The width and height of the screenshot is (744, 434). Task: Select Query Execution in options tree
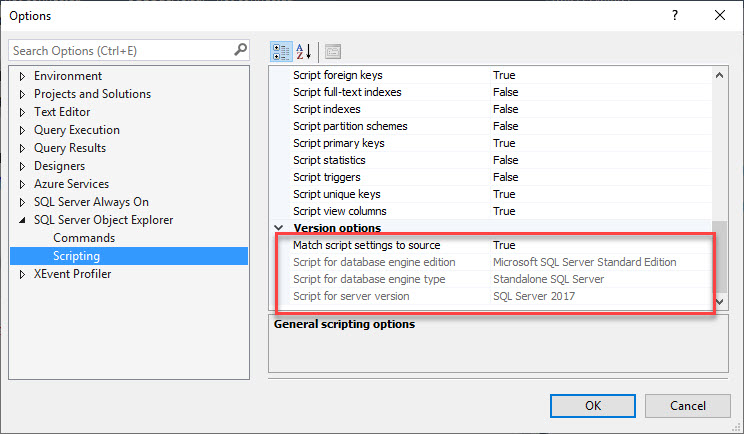click(x=76, y=130)
